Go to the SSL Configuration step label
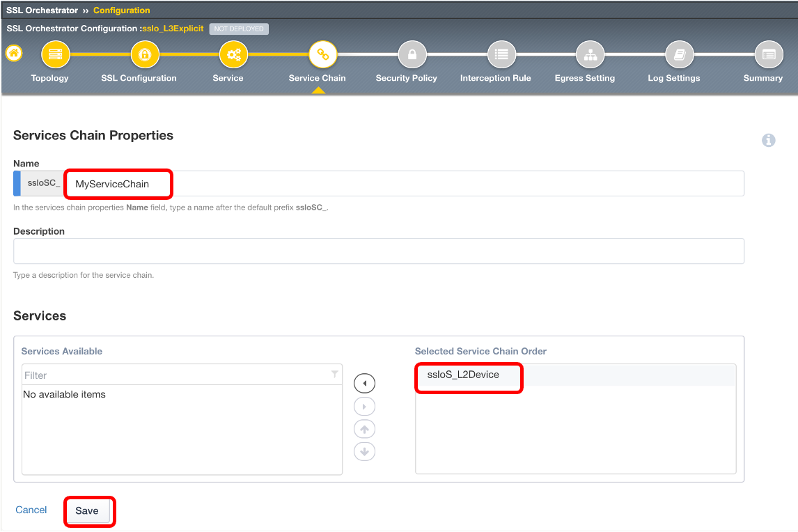Viewport: 798px width, 532px height. point(139,78)
